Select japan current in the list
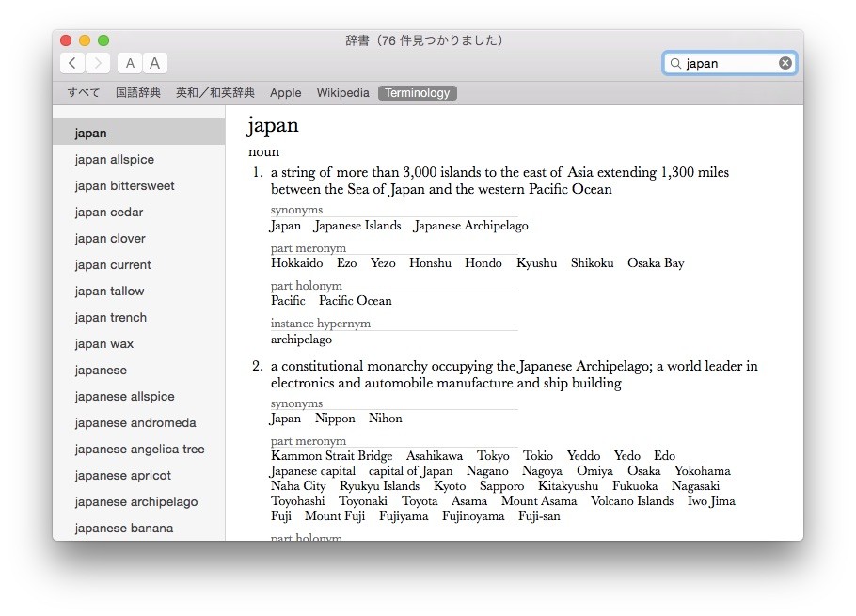 click(138, 264)
